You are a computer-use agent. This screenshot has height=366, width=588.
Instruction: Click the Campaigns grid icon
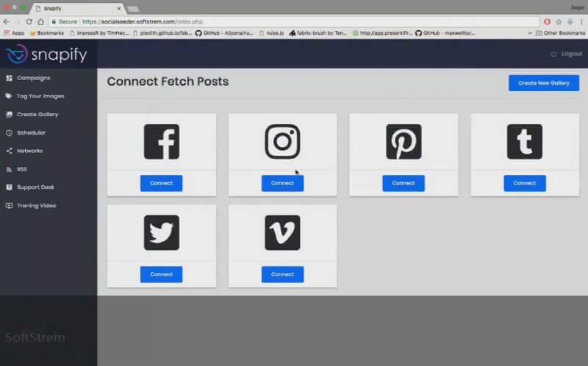(9, 78)
